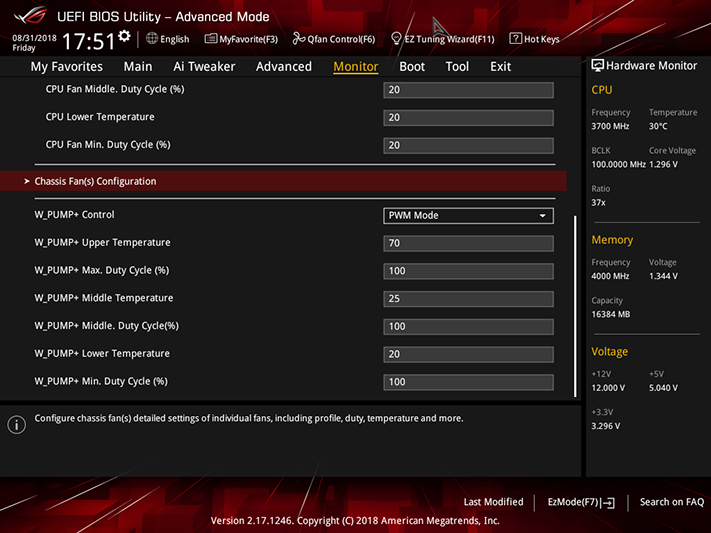
Task: Edit the W_PUMP+ Lower Temperature field
Action: click(x=468, y=354)
